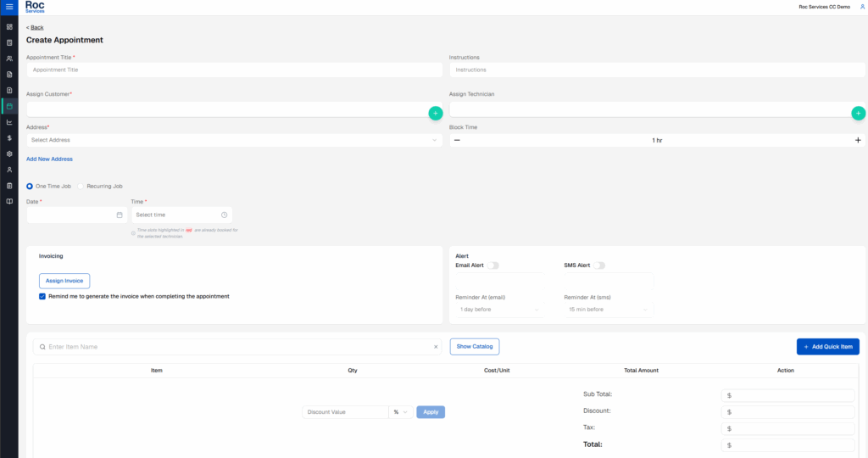Viewport: 868px width, 458px height.
Task: Open the Select time field
Action: pyautogui.click(x=181, y=215)
